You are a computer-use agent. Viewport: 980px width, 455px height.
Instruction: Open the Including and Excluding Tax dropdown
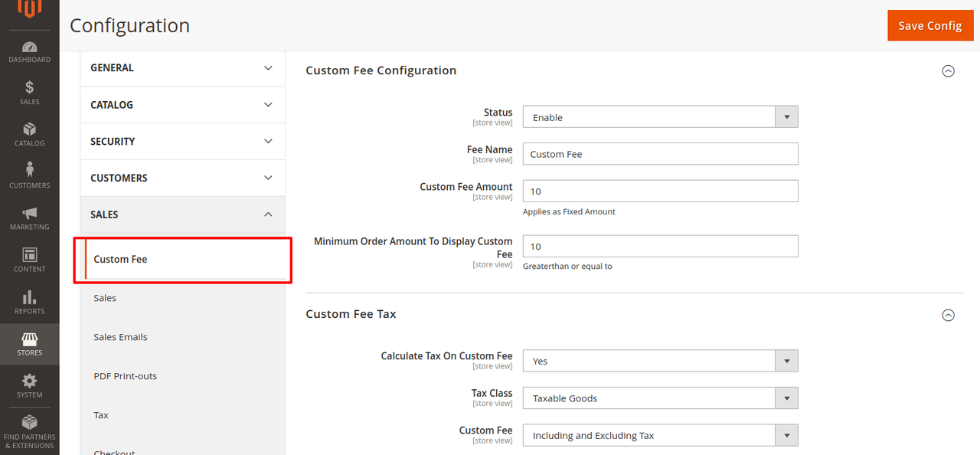coord(660,435)
